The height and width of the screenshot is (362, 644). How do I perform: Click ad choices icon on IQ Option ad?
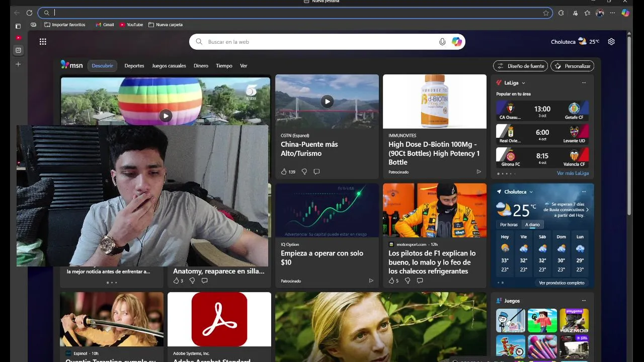click(x=371, y=281)
